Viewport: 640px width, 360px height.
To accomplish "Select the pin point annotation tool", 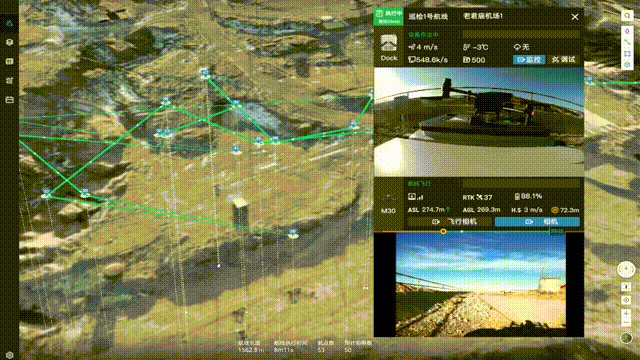I will click(x=627, y=31).
